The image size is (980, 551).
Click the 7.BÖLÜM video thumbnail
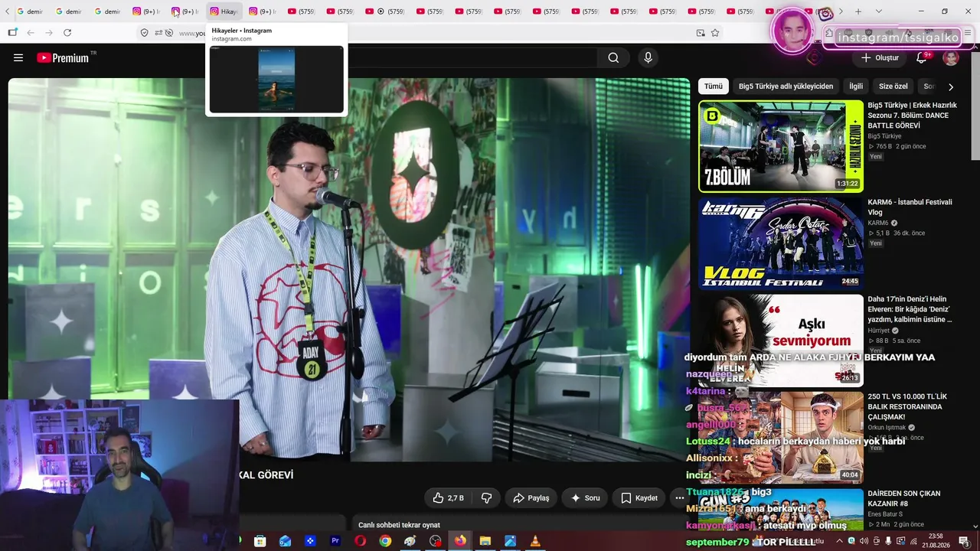click(781, 146)
